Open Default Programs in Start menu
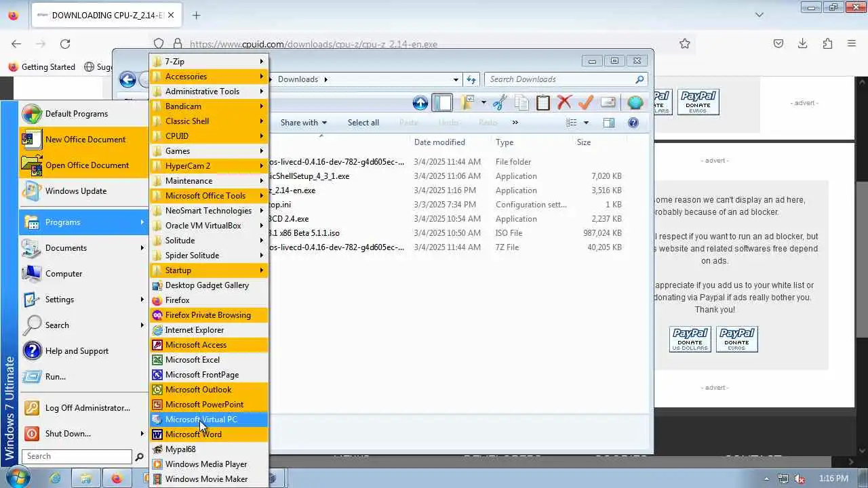The width and height of the screenshot is (868, 488). click(x=83, y=114)
